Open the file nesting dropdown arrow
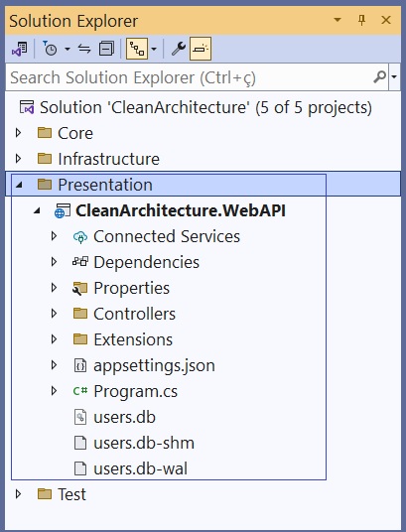The height and width of the screenshot is (532, 406). tap(154, 49)
